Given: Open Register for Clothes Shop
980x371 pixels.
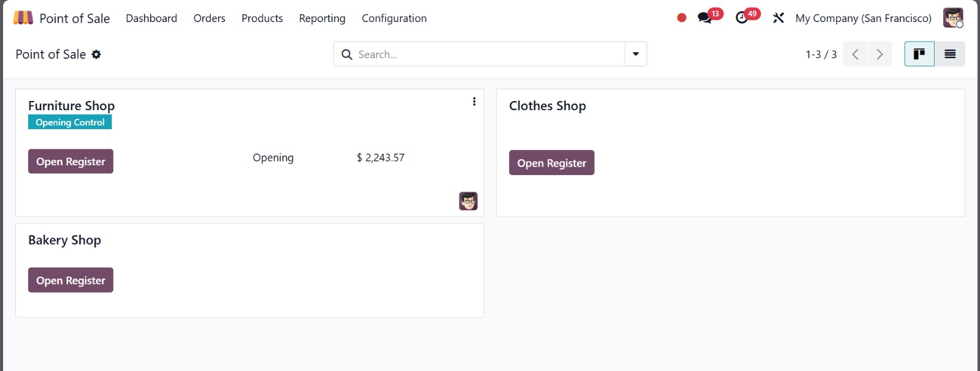Looking at the screenshot, I should coord(551,163).
